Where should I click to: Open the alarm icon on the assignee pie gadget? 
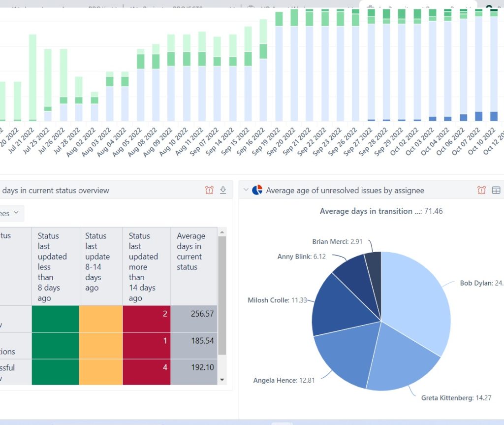click(481, 190)
